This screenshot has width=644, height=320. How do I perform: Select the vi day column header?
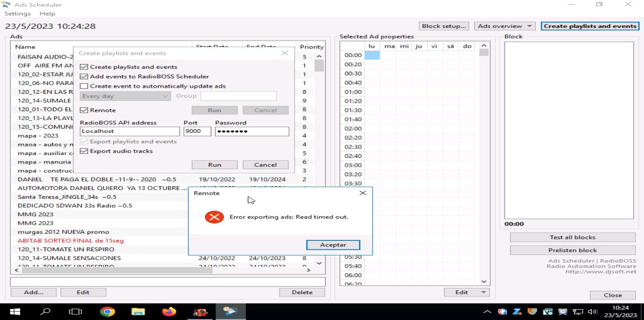coord(434,46)
